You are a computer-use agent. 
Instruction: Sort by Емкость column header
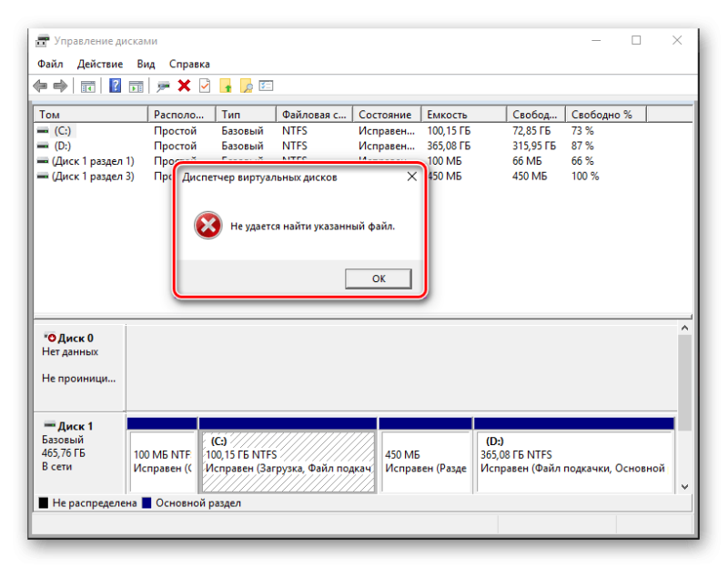463,115
